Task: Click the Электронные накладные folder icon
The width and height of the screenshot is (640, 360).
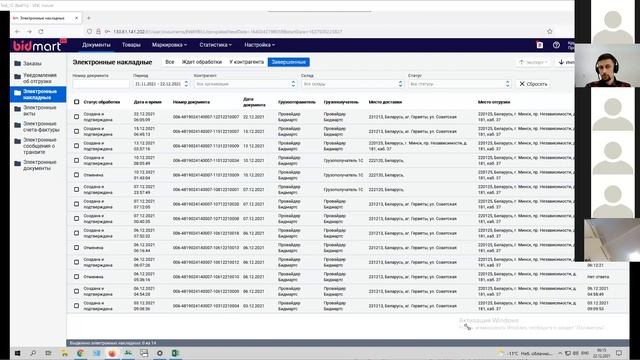Action: (18, 93)
